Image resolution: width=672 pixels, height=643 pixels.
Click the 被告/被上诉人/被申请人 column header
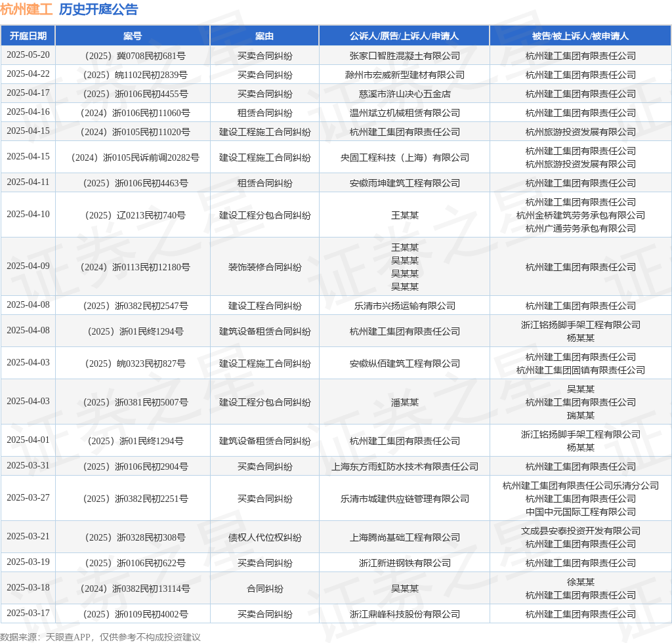tap(580, 36)
